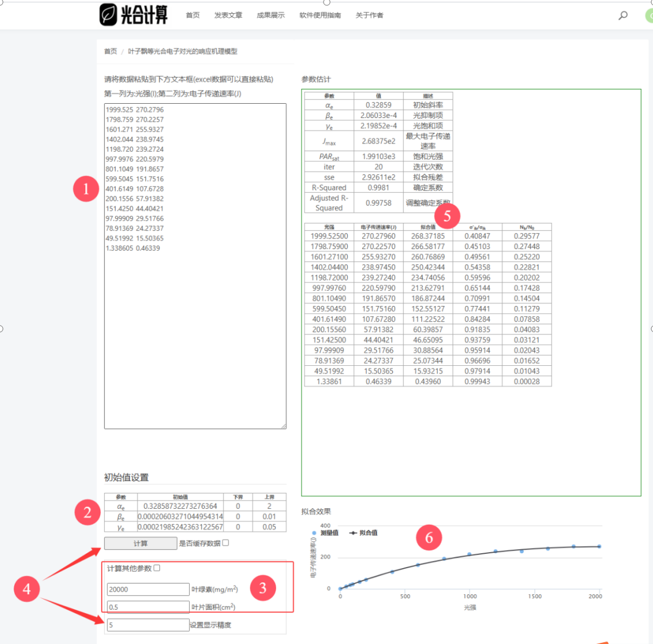
Task: Click the 首页 breadcrumb link
Action: pos(111,52)
